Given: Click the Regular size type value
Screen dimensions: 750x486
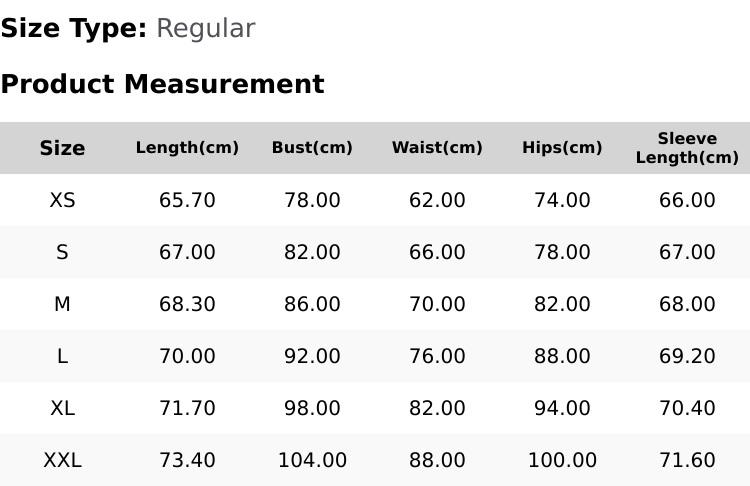Looking at the screenshot, I should click(206, 29).
